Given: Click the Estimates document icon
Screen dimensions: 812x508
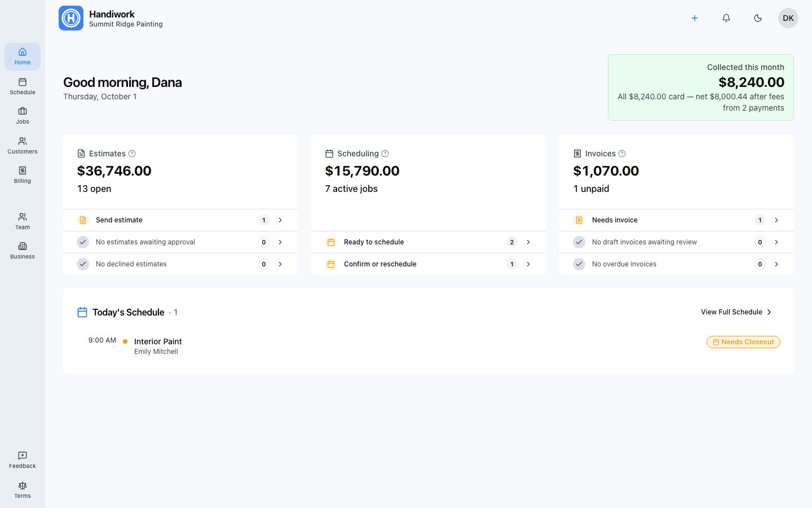Looking at the screenshot, I should click(81, 154).
